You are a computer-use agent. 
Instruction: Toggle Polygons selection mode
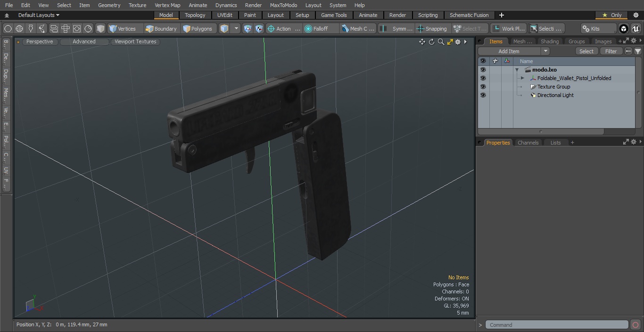198,29
